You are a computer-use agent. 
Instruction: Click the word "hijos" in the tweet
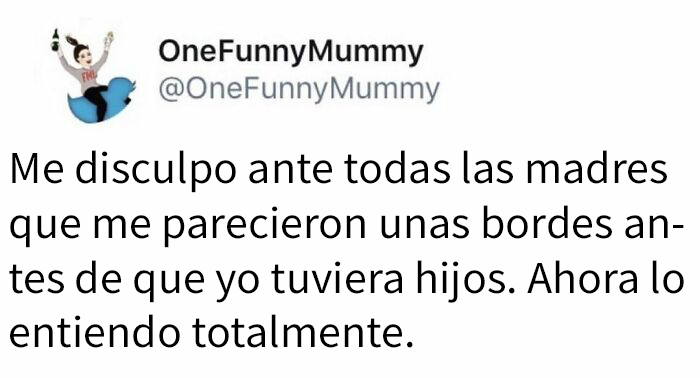[466, 281]
